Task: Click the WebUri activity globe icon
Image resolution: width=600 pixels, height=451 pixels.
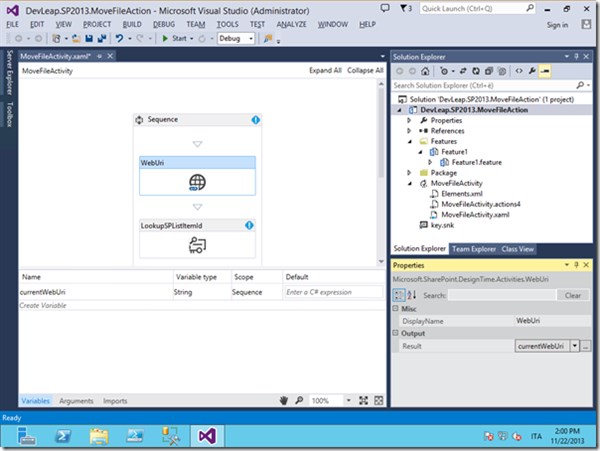Action: (197, 182)
